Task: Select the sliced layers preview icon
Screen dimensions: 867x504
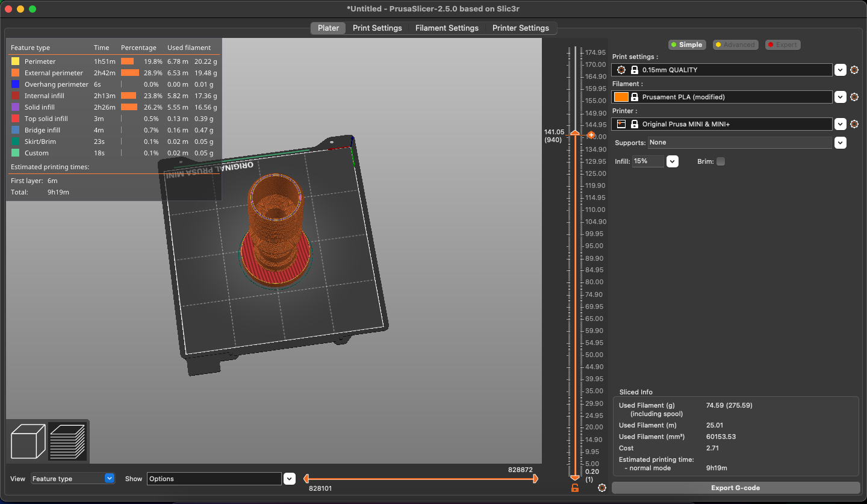Action: tap(67, 441)
